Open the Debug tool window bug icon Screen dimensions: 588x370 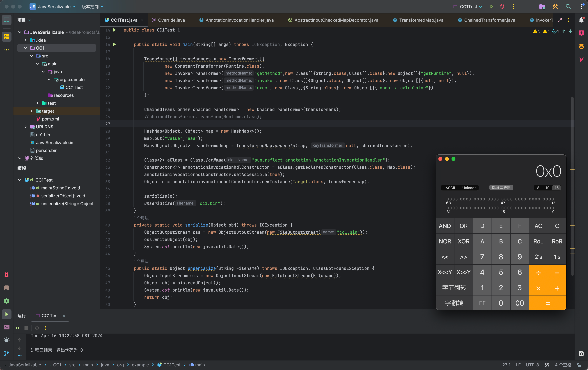coord(7,275)
